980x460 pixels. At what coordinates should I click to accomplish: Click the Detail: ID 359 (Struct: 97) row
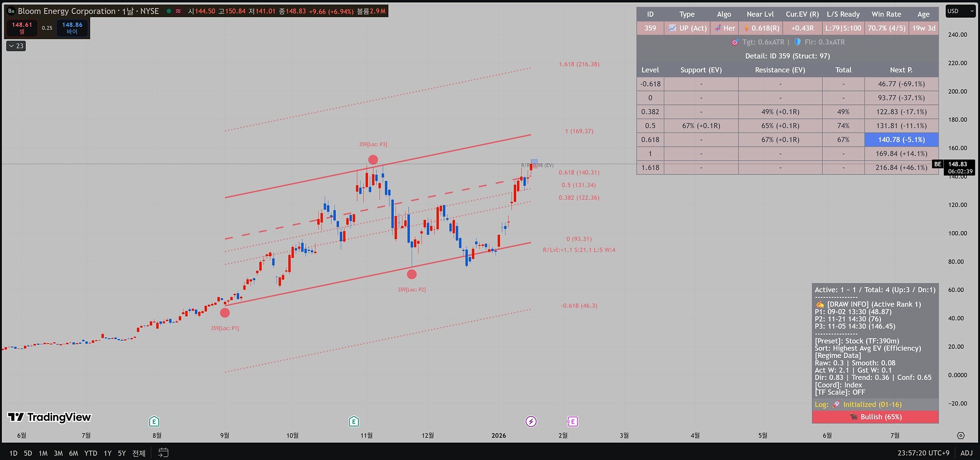point(788,56)
